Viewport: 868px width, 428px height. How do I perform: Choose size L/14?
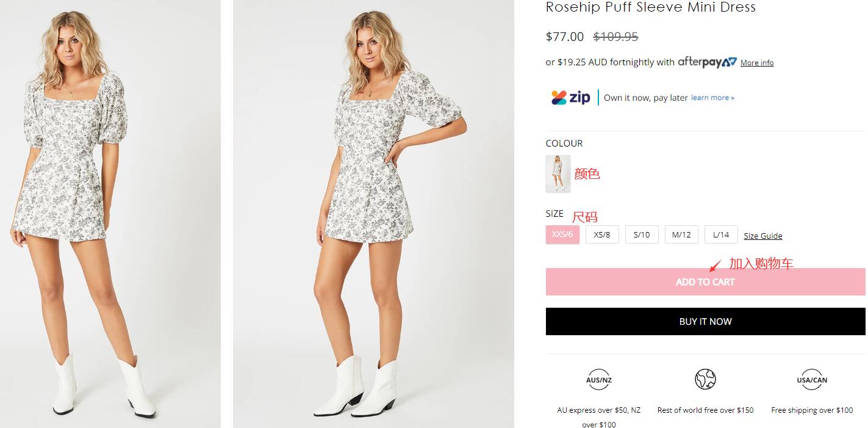(x=721, y=234)
